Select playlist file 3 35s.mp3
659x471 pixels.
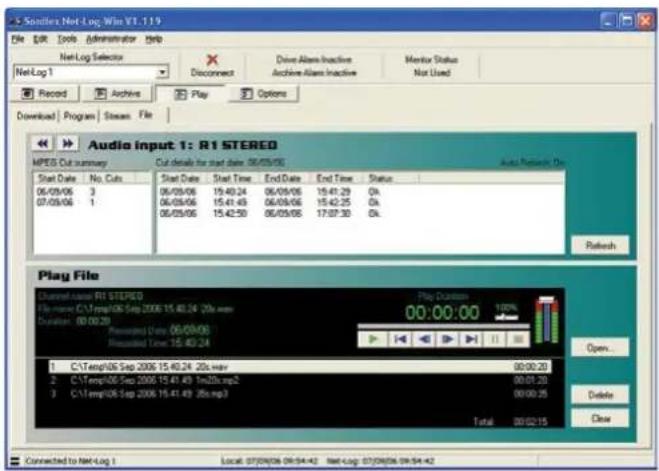(299, 394)
